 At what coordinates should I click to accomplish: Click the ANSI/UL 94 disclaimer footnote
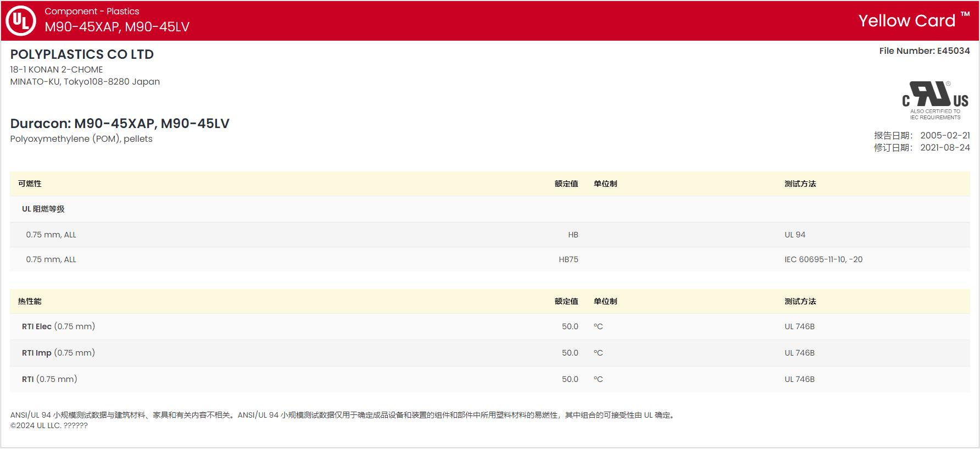[x=343, y=415]
